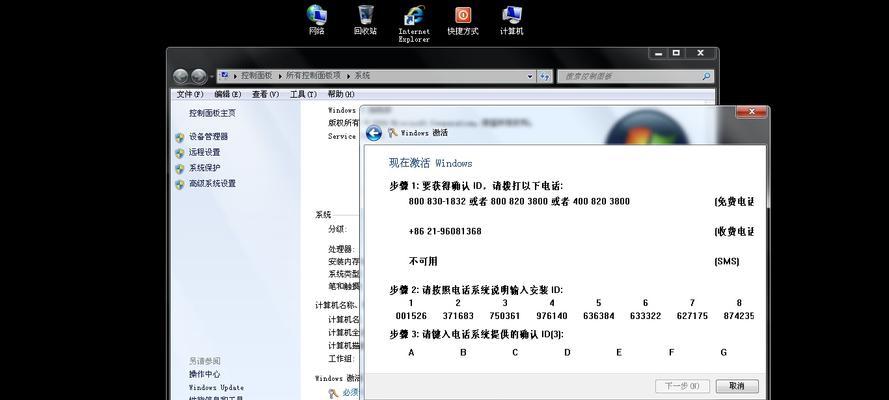
Task: Click installation ID block 001526
Action: (x=411, y=316)
